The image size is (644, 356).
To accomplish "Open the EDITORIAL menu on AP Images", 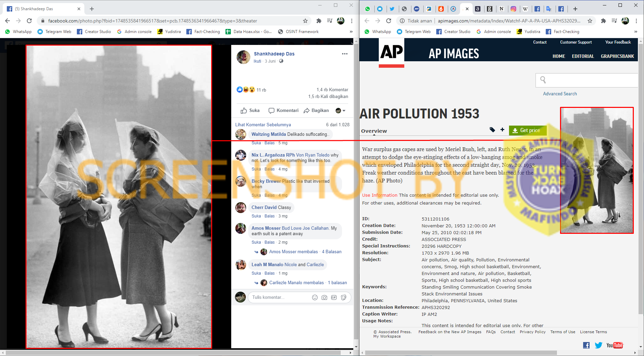I will (583, 56).
